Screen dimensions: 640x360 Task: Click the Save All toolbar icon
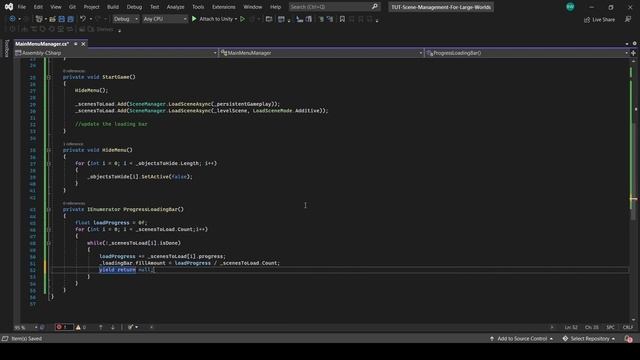pos(71,19)
